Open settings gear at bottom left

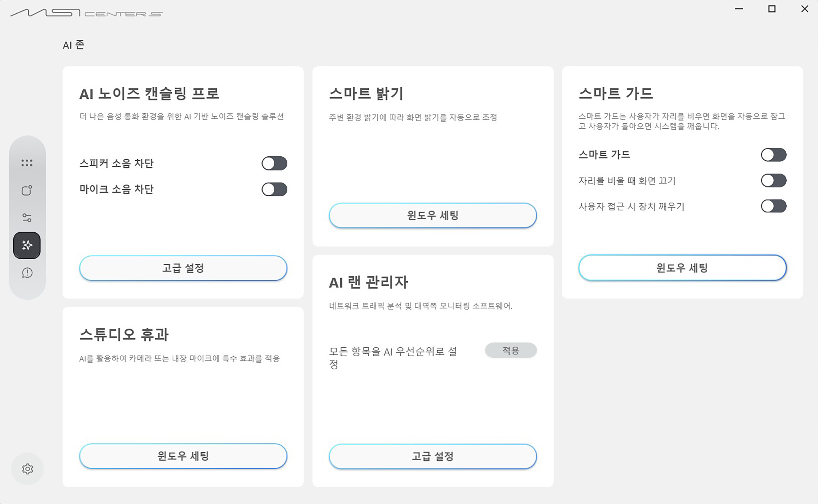point(28,469)
